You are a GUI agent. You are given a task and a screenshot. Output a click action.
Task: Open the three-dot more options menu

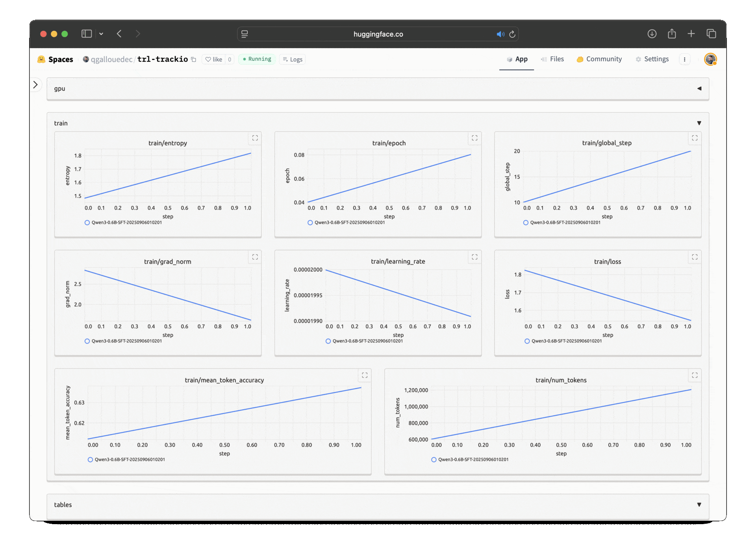click(684, 60)
